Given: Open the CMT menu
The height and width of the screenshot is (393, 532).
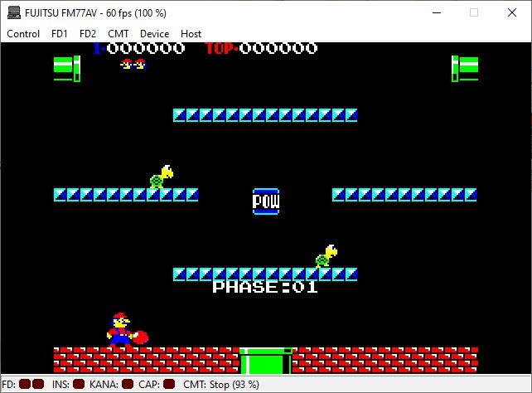Looking at the screenshot, I should pos(118,34).
